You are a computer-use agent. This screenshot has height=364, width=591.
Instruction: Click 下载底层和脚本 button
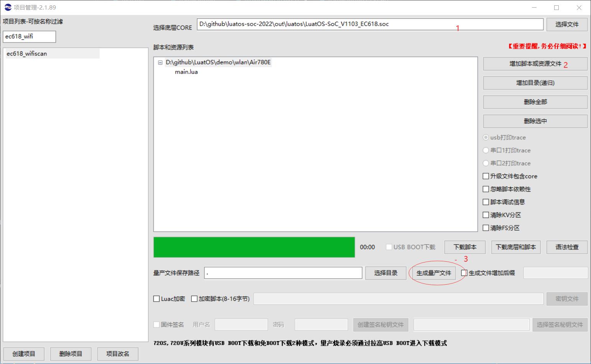click(x=515, y=247)
